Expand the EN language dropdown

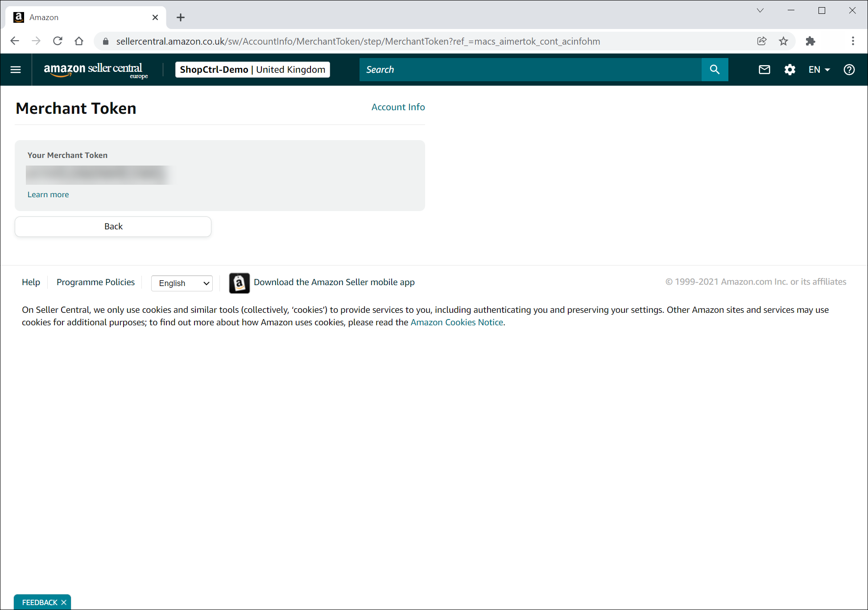click(819, 70)
